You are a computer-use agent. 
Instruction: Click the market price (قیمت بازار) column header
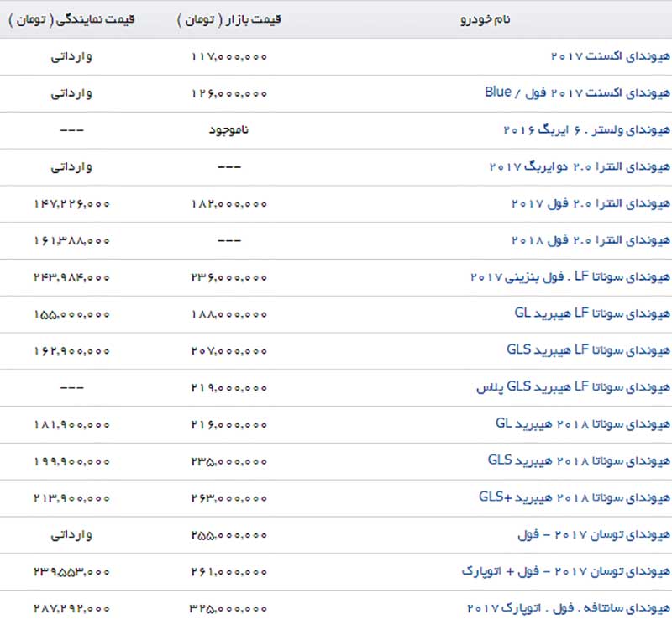[230, 19]
